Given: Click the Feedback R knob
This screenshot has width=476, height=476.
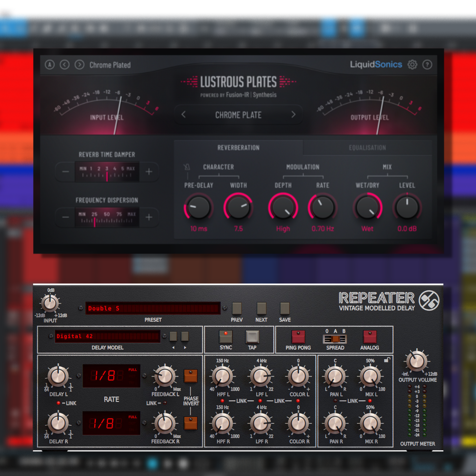Looking at the screenshot, I should 165,423.
